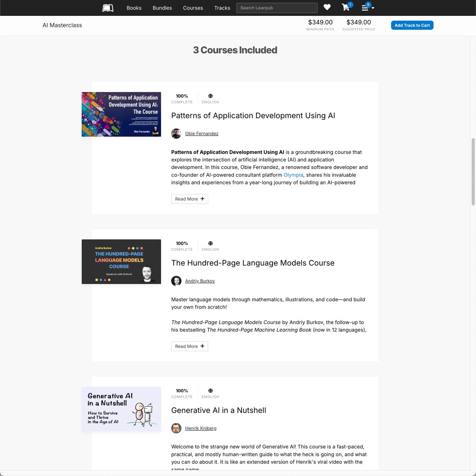Open the Leanpub book logo home

tap(108, 8)
